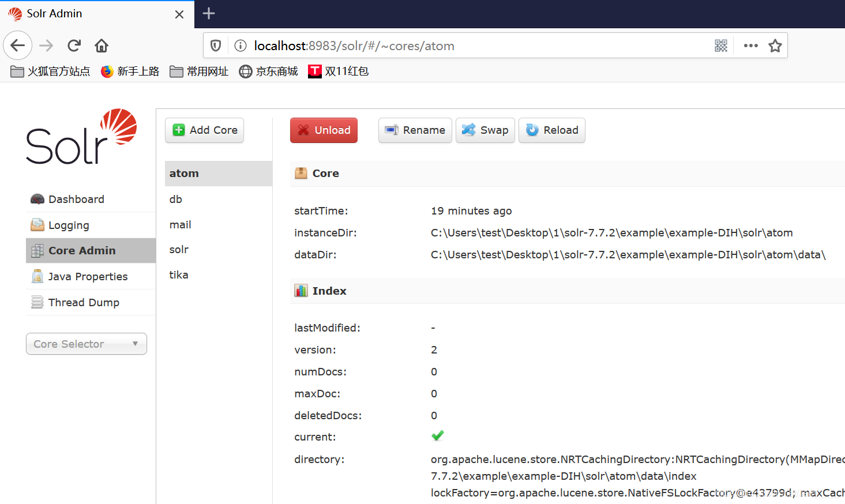
Task: Click the lockFactory line of directory value
Action: coord(637,493)
